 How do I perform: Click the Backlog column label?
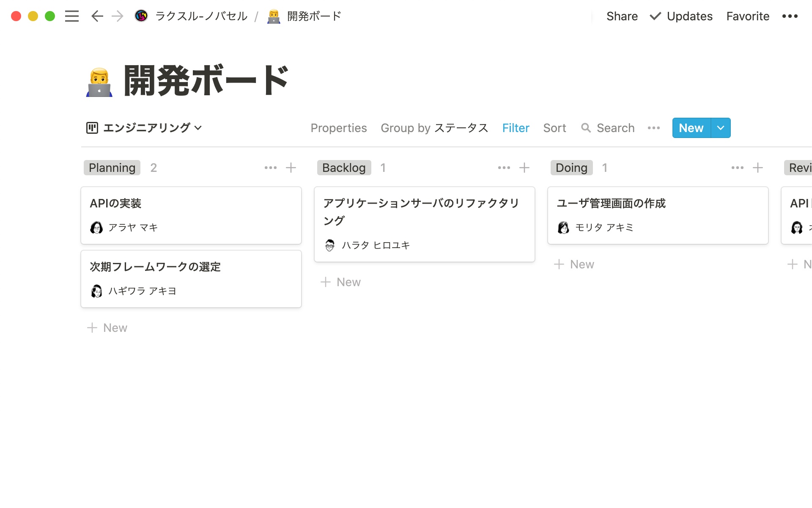click(344, 168)
